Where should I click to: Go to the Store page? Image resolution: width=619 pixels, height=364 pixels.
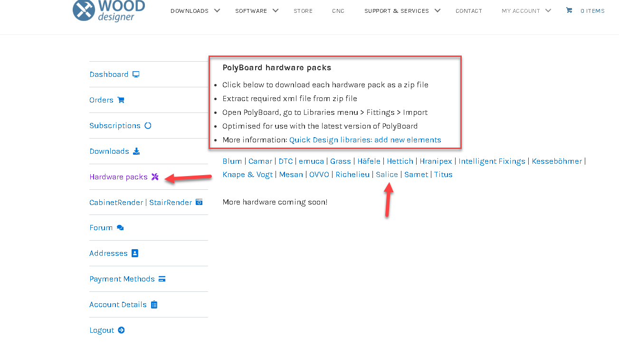(x=303, y=11)
